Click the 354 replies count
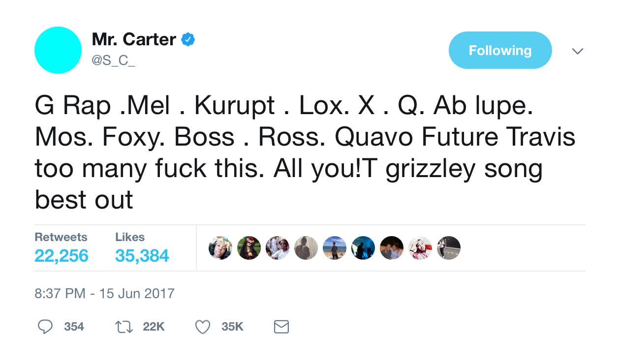The image size is (619, 364). tap(74, 327)
